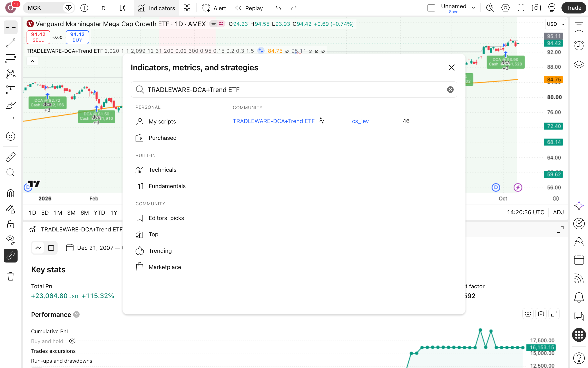Clear the indicator search text

click(x=450, y=90)
